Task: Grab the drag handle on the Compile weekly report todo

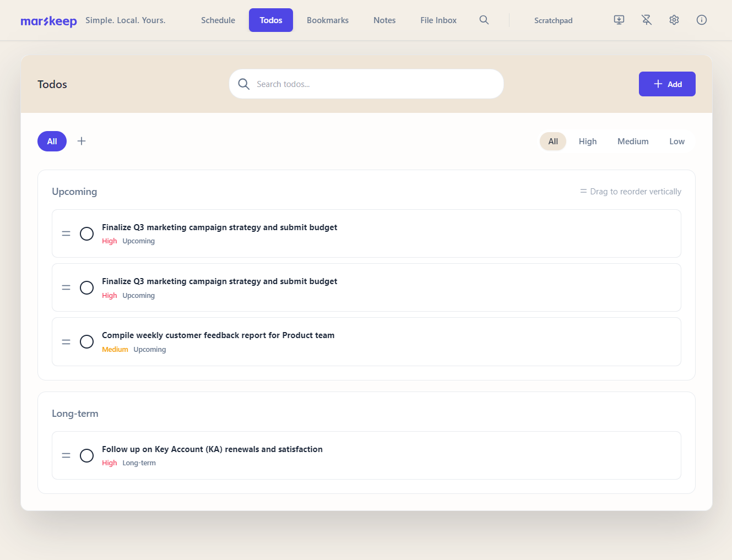Action: point(66,342)
